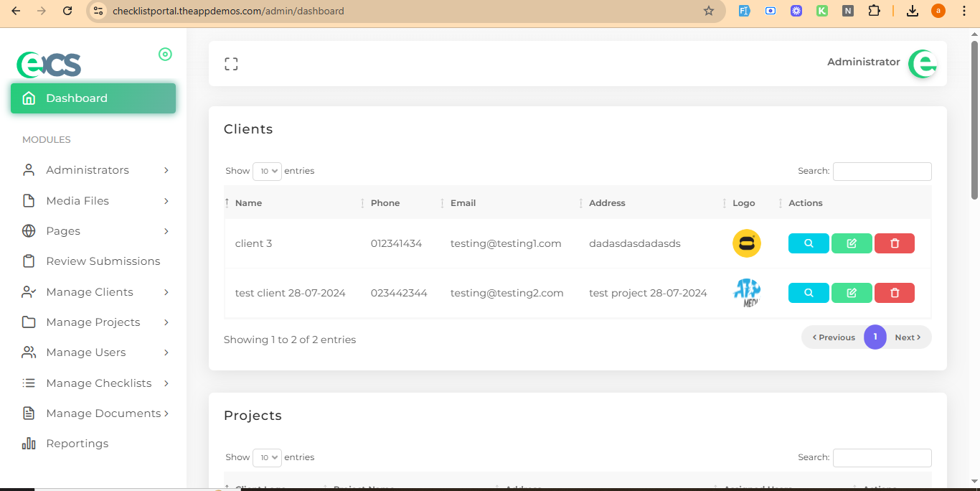Open Projects show entries dropdown
Viewport: 980px width, 491px height.
click(267, 457)
